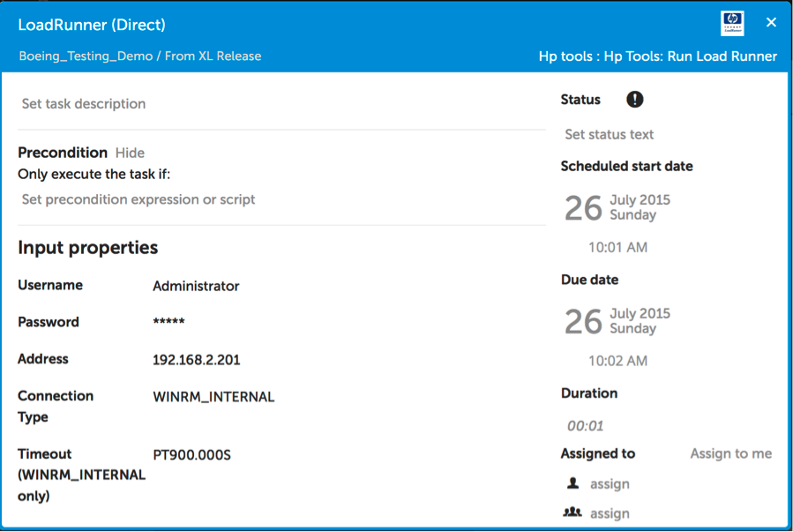793x532 pixels.
Task: Hide the Precondition section
Action: point(130,153)
